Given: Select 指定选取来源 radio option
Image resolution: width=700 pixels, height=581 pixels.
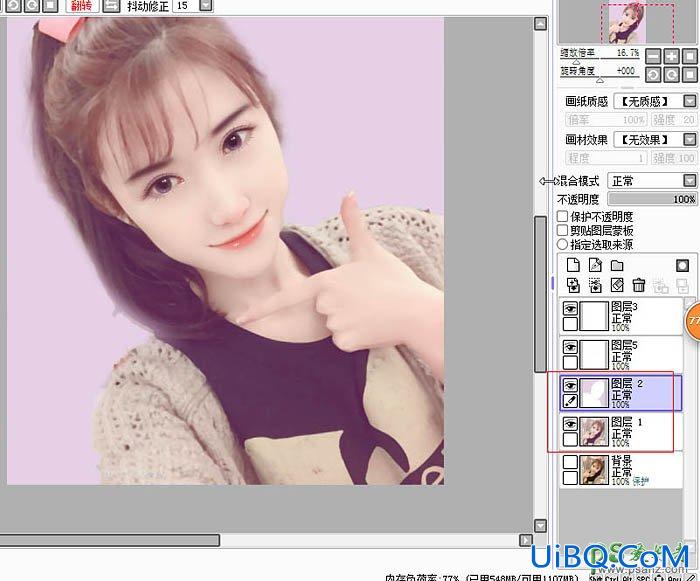Looking at the screenshot, I should coord(562,244).
